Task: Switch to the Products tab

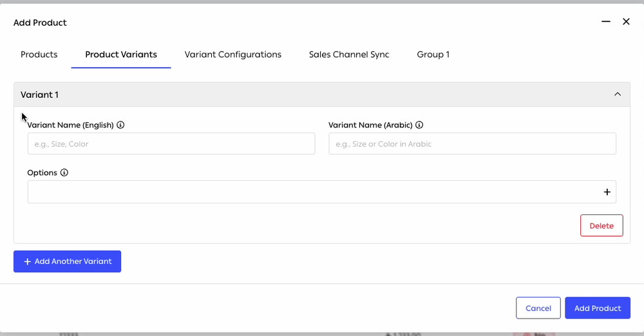Action: [x=39, y=55]
